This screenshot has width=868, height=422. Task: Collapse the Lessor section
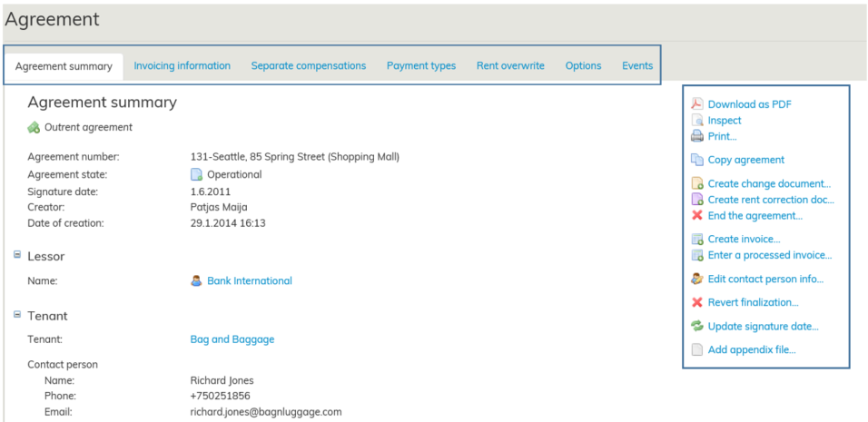[x=17, y=256]
